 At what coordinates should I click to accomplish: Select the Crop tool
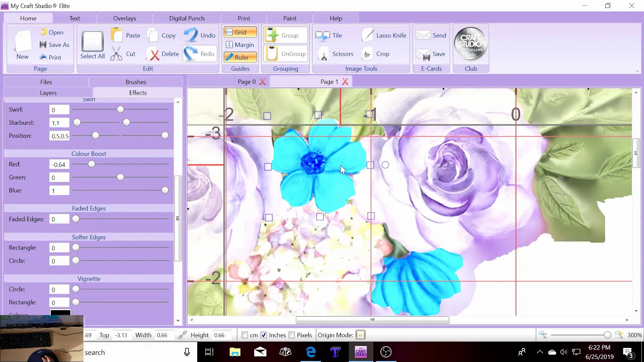[376, 54]
